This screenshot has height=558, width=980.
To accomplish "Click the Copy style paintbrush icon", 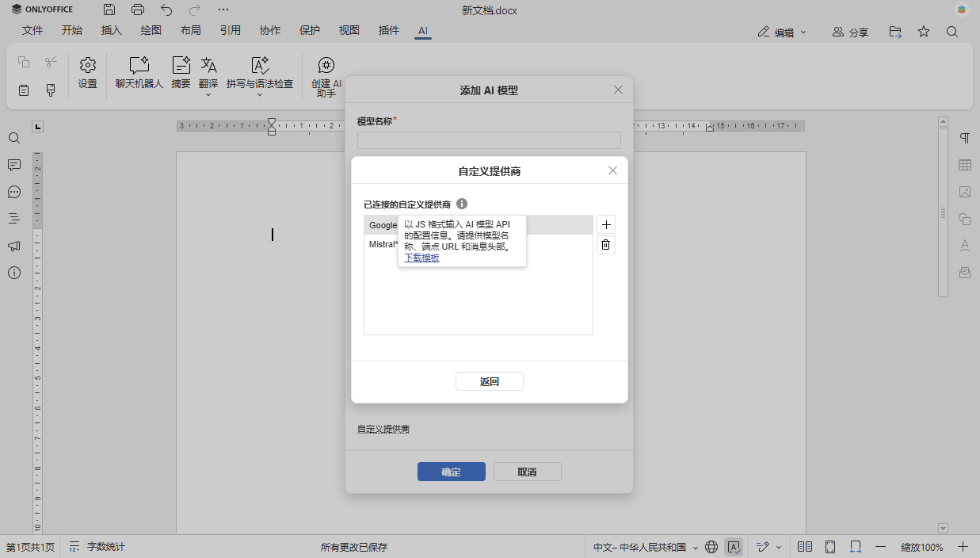I will point(51,90).
